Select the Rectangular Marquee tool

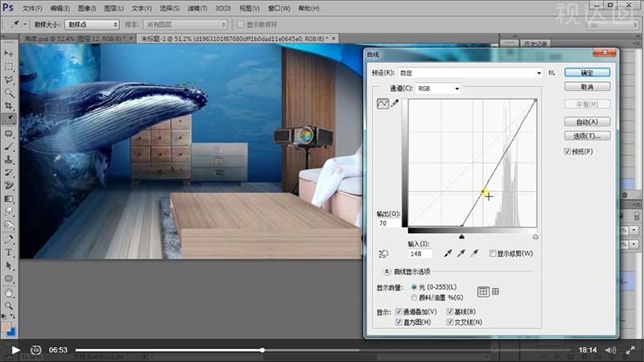click(9, 67)
